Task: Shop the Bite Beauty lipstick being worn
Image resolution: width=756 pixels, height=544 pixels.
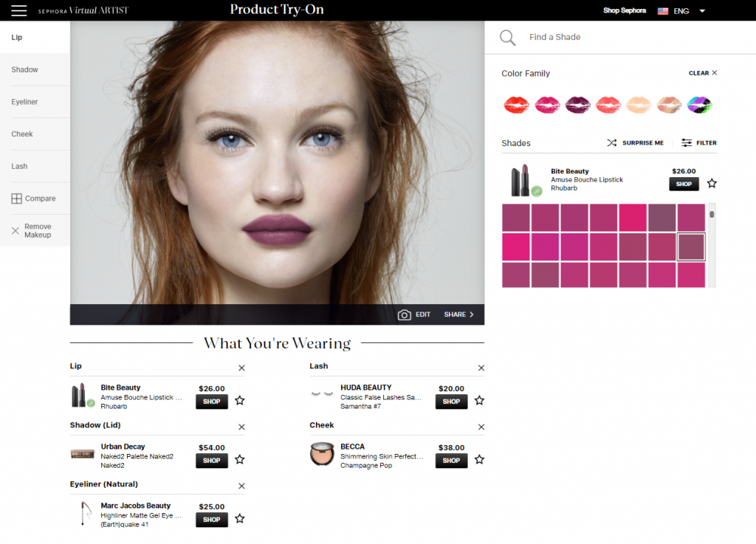Action: pos(212,402)
